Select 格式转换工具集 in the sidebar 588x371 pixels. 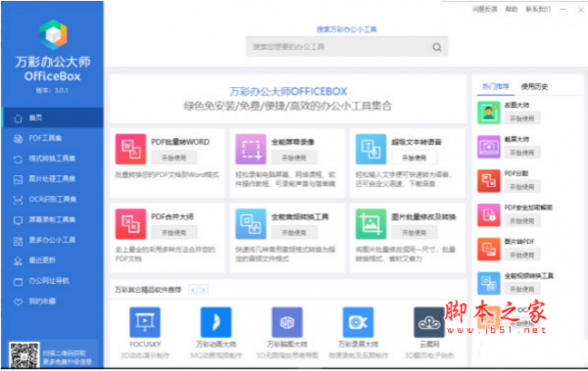[53, 159]
